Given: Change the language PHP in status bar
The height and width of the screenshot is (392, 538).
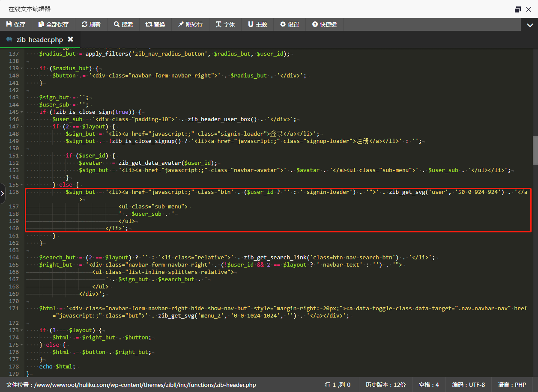Looking at the screenshot, I should point(511,385).
